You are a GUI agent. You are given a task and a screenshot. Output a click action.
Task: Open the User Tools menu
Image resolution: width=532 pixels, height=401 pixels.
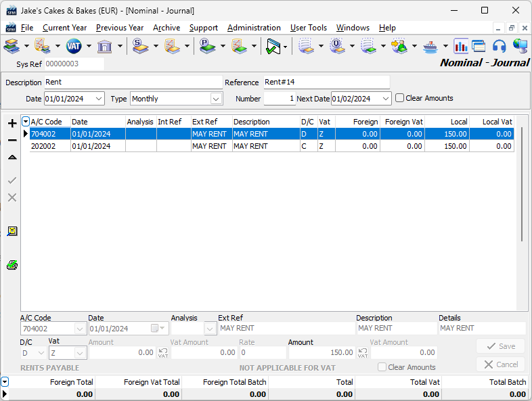click(309, 28)
